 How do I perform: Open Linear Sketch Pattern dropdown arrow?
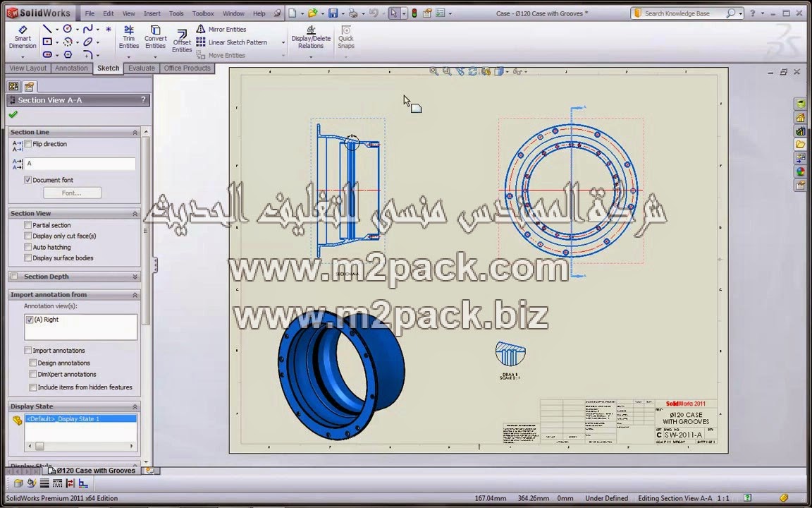tap(283, 42)
